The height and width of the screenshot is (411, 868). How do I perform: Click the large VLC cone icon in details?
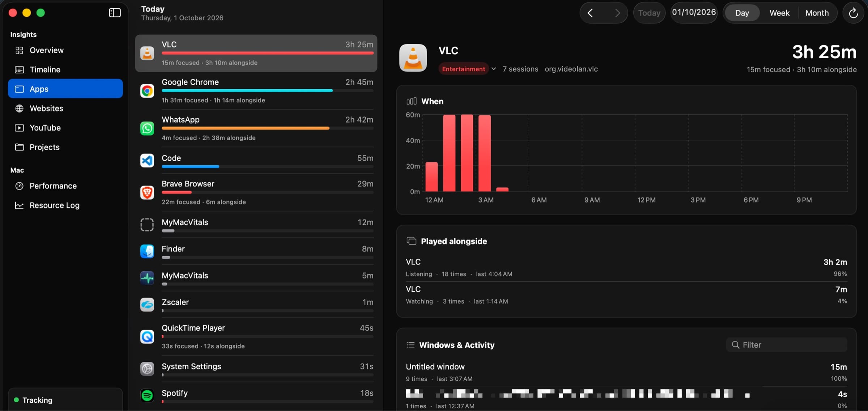pyautogui.click(x=413, y=58)
